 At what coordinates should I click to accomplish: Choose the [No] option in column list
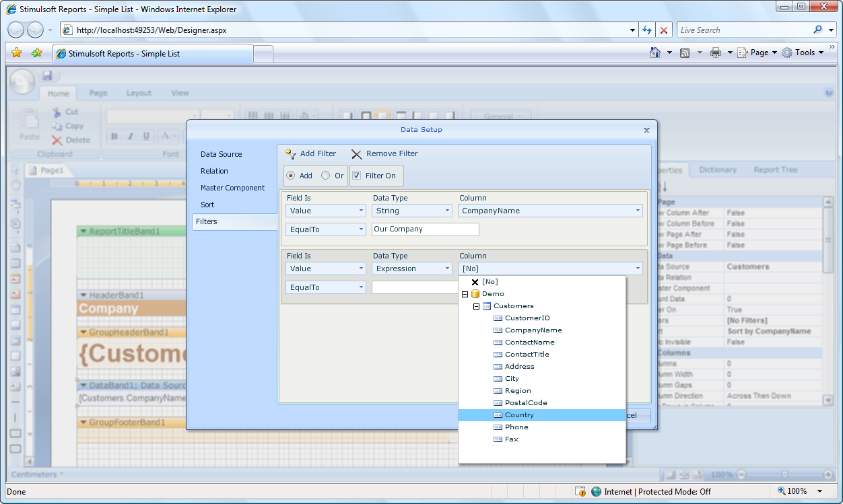pyautogui.click(x=490, y=282)
